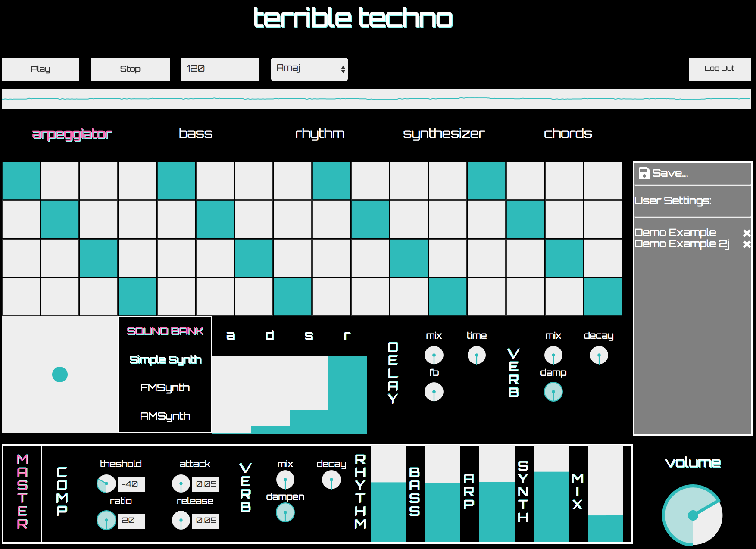Toggle off fourth row, fourth step cell
Image resolution: width=756 pixels, height=549 pixels.
137,297
